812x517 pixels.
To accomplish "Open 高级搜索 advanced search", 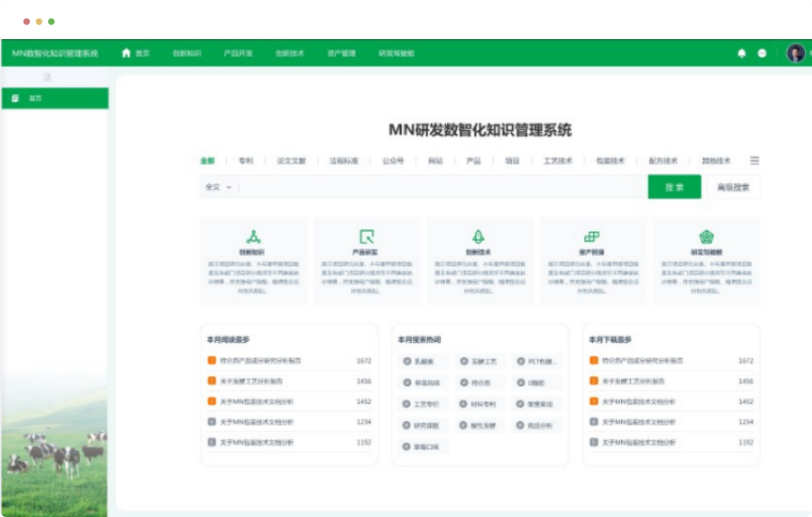I will (x=733, y=188).
